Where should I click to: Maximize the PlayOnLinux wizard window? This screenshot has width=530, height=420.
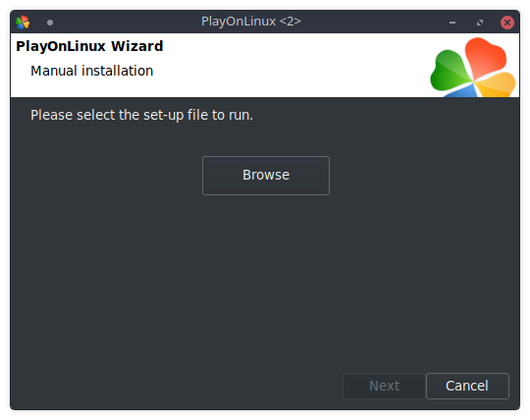point(480,23)
